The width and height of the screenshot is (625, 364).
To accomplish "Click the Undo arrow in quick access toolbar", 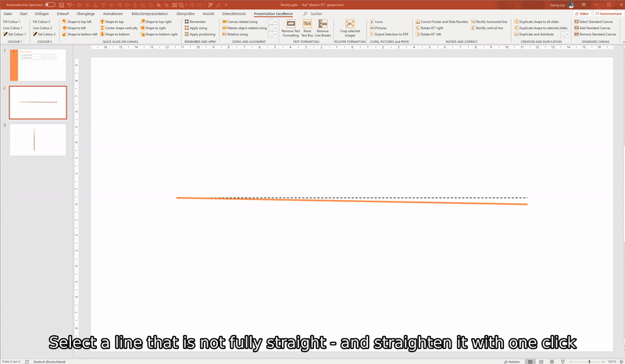I will (x=70, y=5).
